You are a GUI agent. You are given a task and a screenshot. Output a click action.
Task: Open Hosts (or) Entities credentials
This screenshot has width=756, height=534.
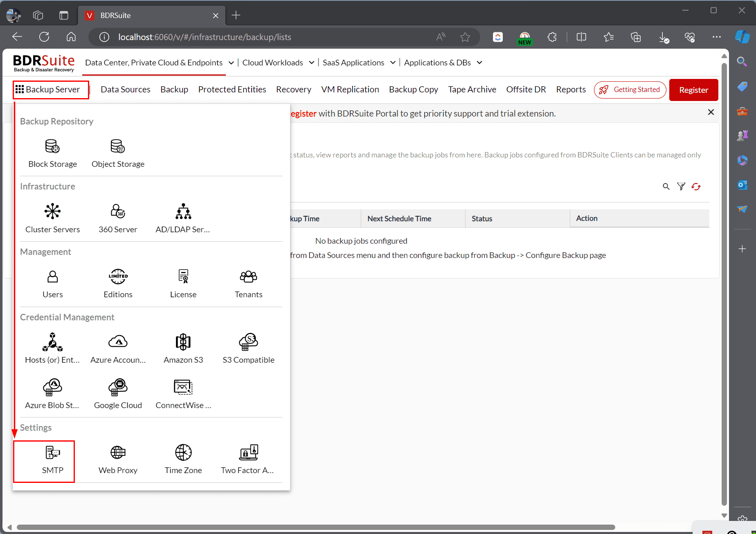point(53,349)
